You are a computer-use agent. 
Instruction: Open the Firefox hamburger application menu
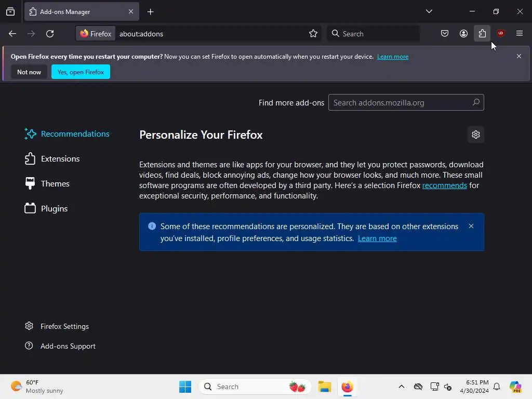[520, 34]
